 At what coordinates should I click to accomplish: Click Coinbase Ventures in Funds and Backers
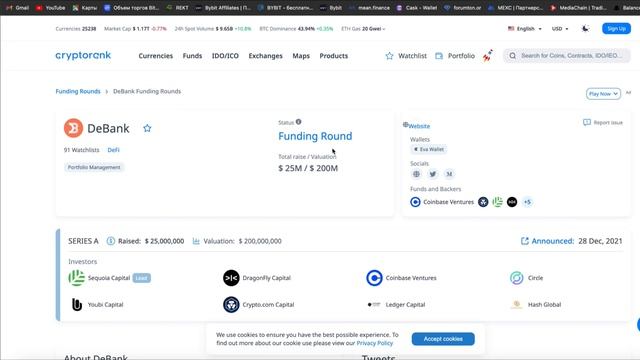(442, 202)
